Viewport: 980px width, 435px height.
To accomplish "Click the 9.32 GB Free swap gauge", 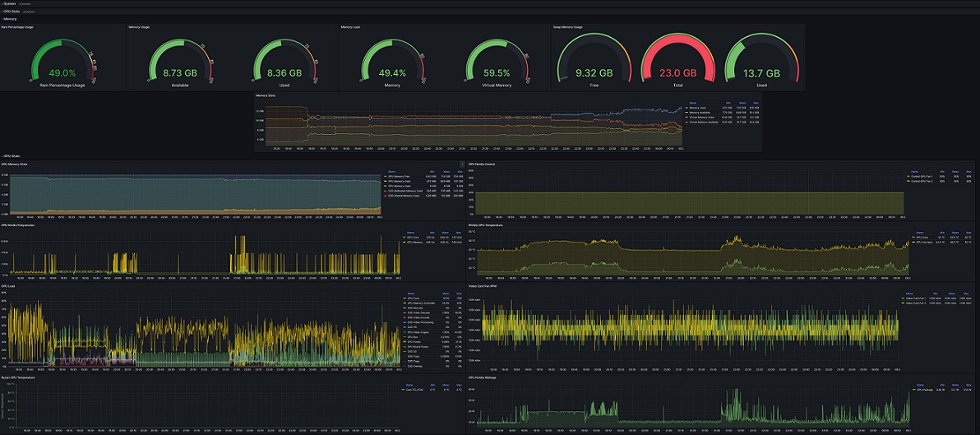I will (x=594, y=61).
